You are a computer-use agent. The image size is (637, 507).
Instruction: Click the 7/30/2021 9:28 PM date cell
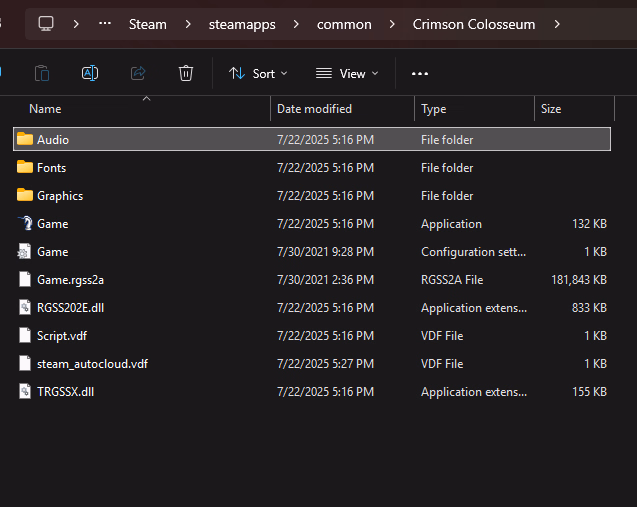click(325, 251)
